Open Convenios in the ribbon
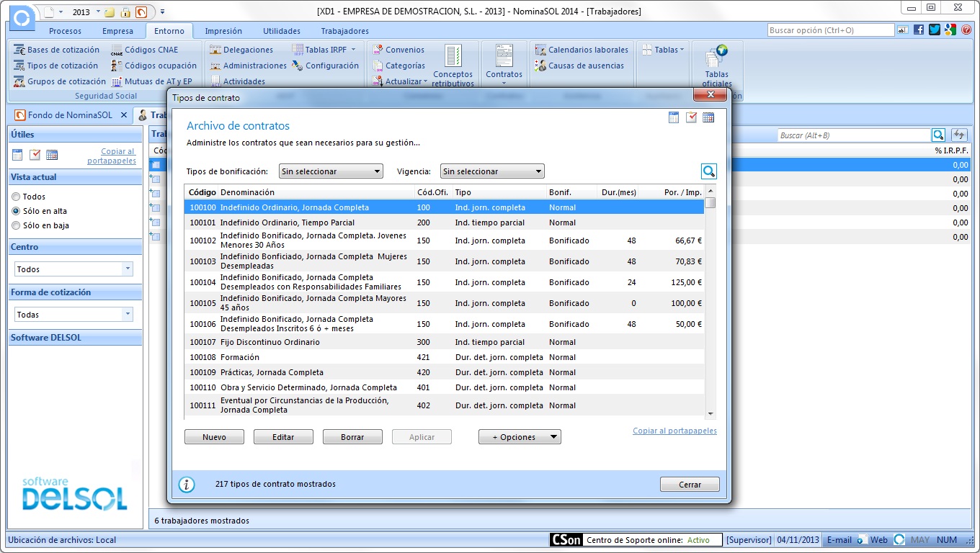 398,50
